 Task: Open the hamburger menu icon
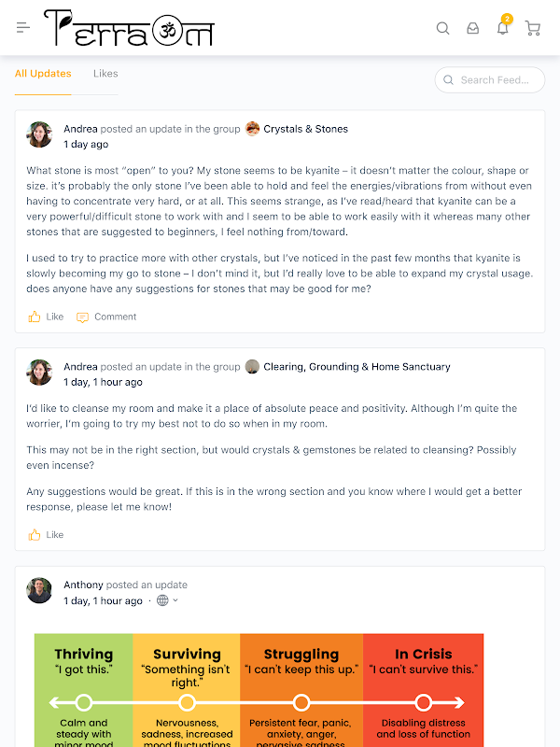[x=22, y=28]
